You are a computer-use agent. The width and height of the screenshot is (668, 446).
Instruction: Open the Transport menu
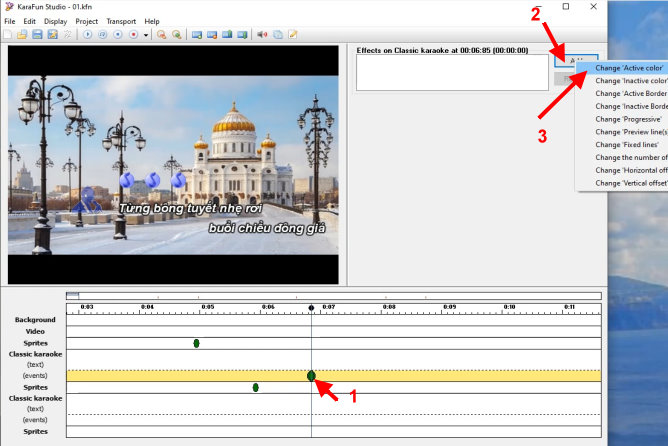(x=121, y=21)
